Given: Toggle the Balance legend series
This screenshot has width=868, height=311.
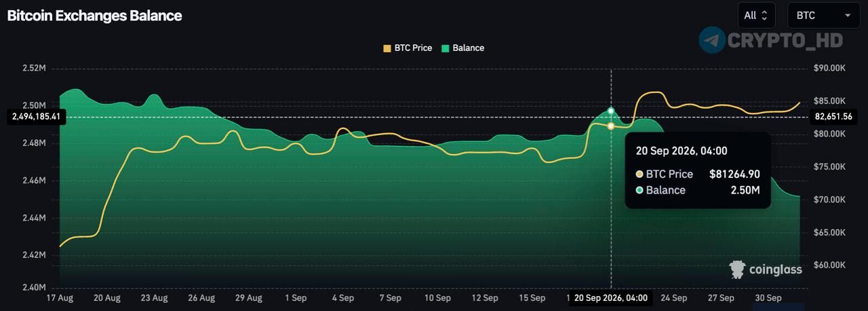Looking at the screenshot, I should click(x=462, y=48).
